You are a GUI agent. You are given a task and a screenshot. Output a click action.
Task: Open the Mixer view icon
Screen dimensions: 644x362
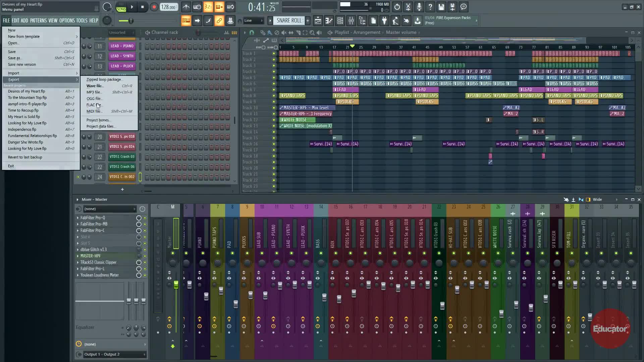click(351, 21)
